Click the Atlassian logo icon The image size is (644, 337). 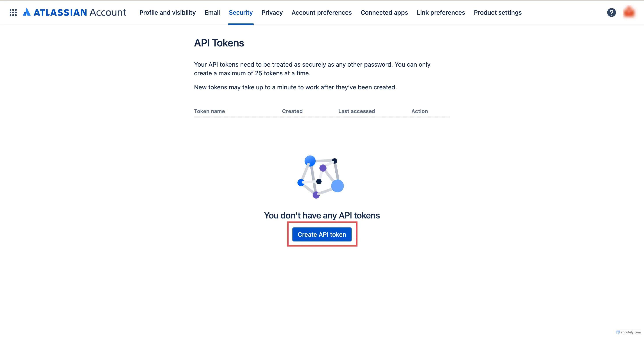pyautogui.click(x=27, y=12)
